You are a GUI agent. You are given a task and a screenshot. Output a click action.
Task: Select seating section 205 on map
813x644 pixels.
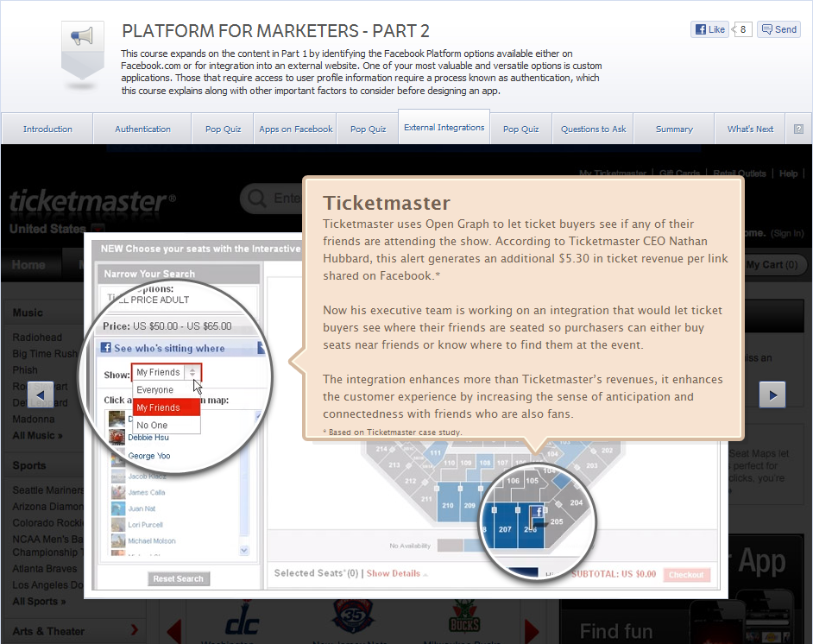point(557,521)
